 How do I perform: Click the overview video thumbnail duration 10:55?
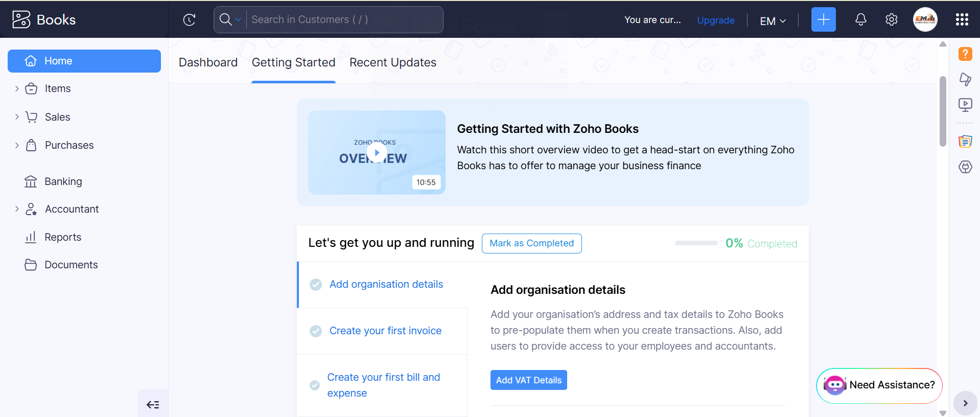(426, 182)
